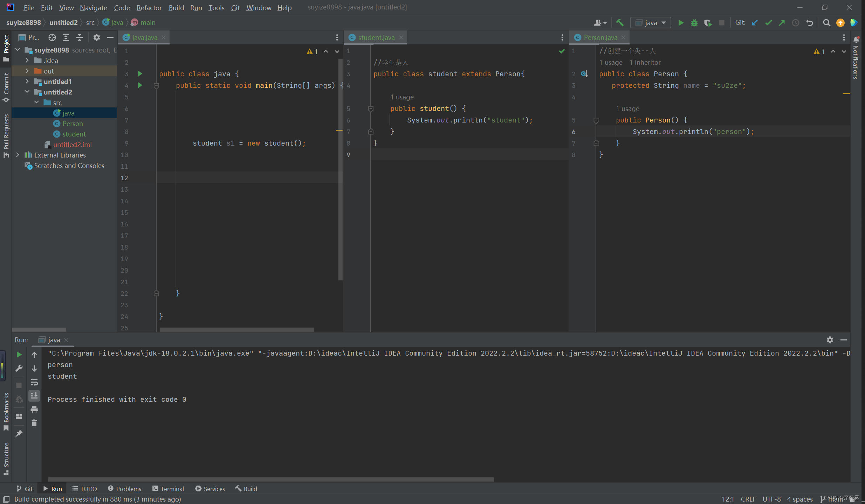The width and height of the screenshot is (865, 504).
Task: Toggle soft-wrap in Run console
Action: pyautogui.click(x=34, y=382)
